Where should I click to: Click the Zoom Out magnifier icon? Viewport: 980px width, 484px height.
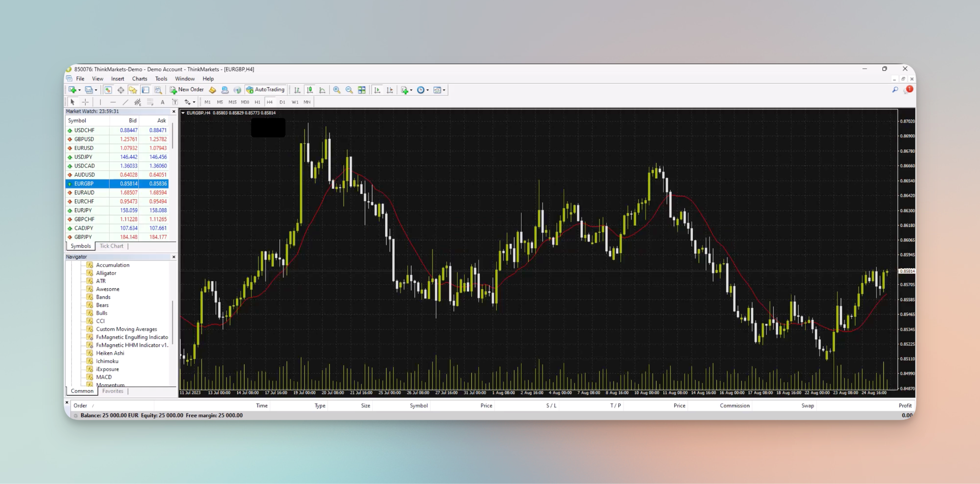coord(349,90)
